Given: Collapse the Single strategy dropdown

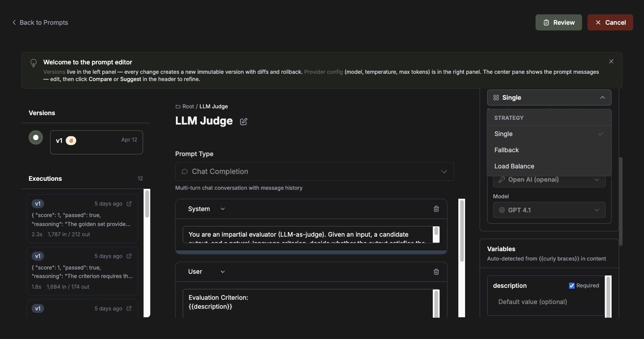Looking at the screenshot, I should tap(549, 98).
